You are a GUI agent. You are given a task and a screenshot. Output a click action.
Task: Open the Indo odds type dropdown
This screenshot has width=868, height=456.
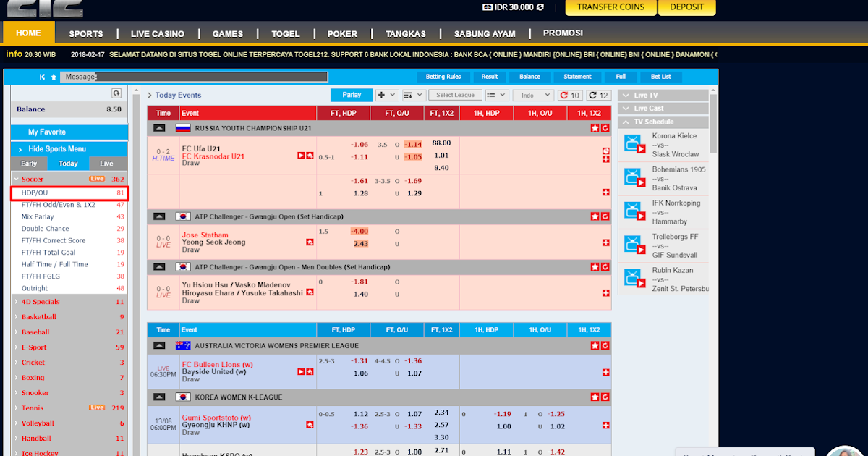tap(533, 95)
